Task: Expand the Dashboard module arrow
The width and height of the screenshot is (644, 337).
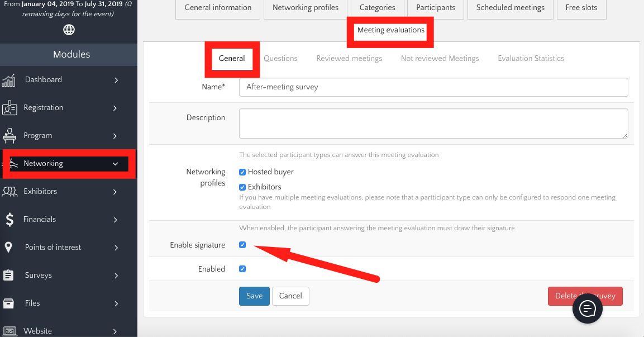Action: tap(116, 80)
